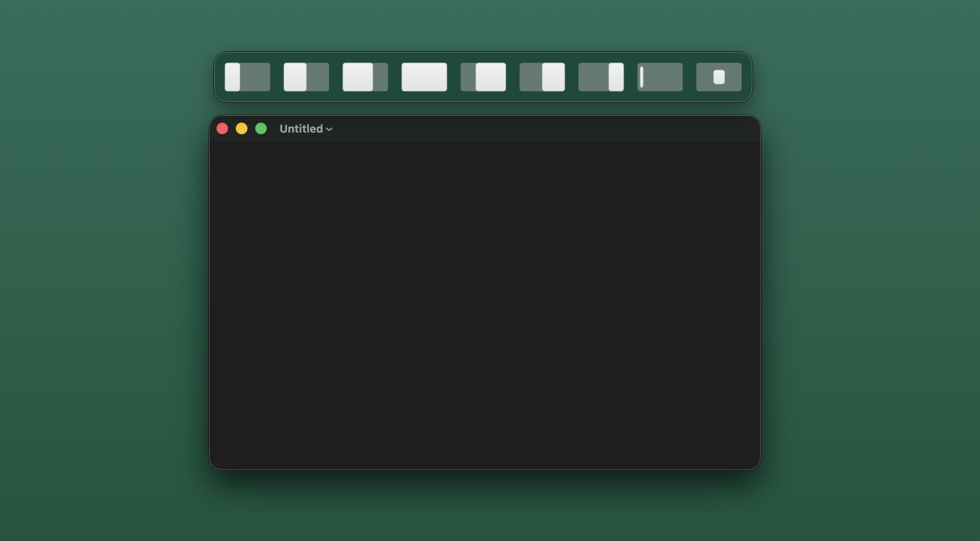980x541 pixels.
Task: Click inside the empty Untitled document area
Action: click(485, 305)
